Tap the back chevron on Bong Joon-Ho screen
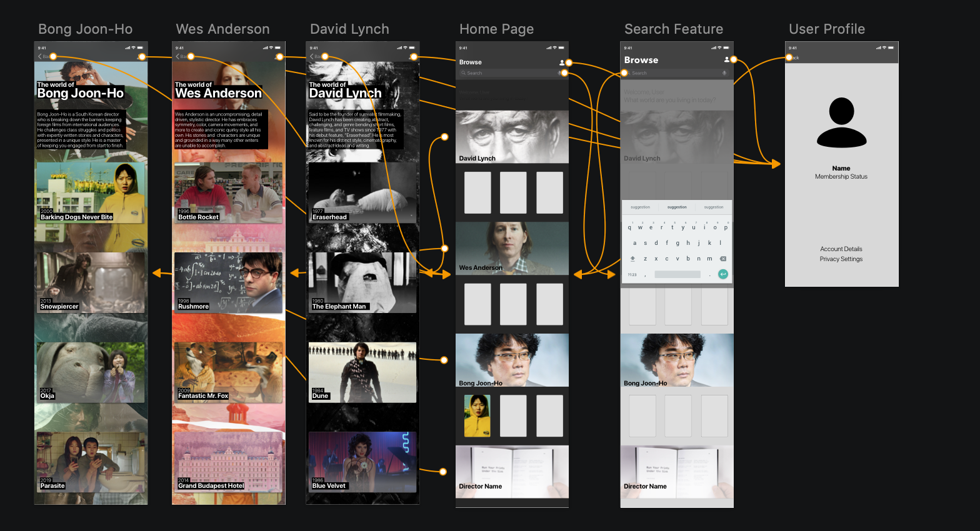980x531 pixels. tap(40, 56)
